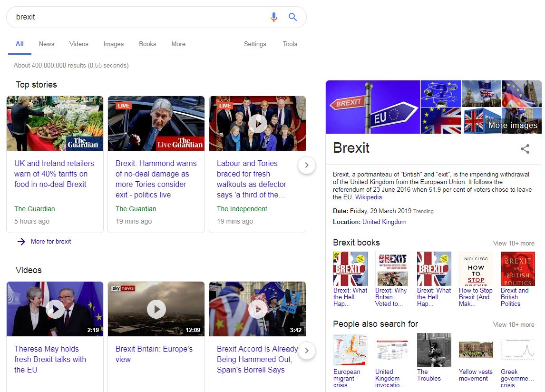Click the arrow icon next to More for brexit

pyautogui.click(x=21, y=241)
